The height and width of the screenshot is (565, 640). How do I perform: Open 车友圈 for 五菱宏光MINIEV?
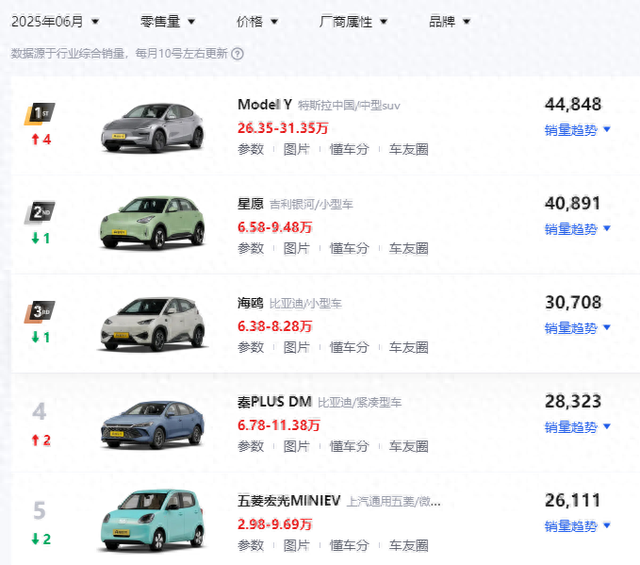tap(409, 545)
